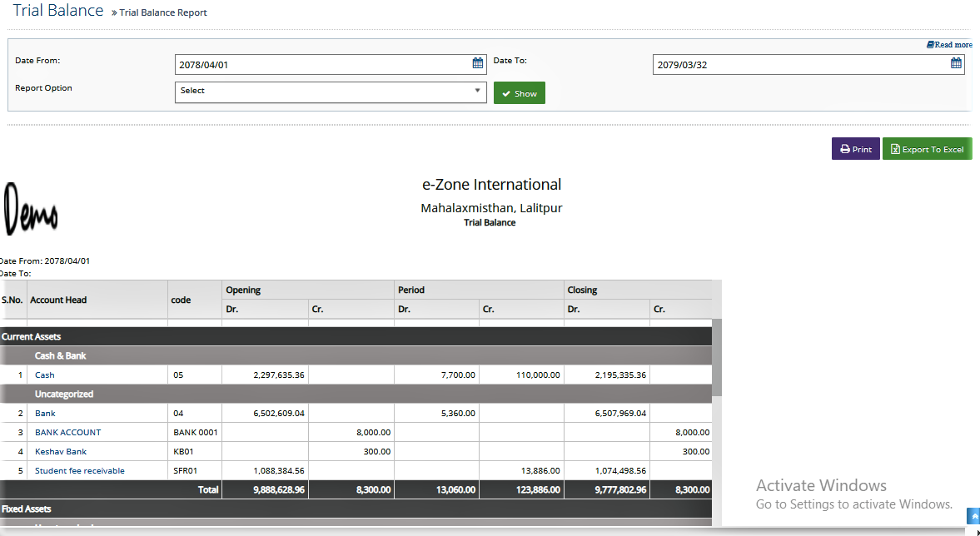
Task: Click the code cell BANK 0001
Action: 196,432
